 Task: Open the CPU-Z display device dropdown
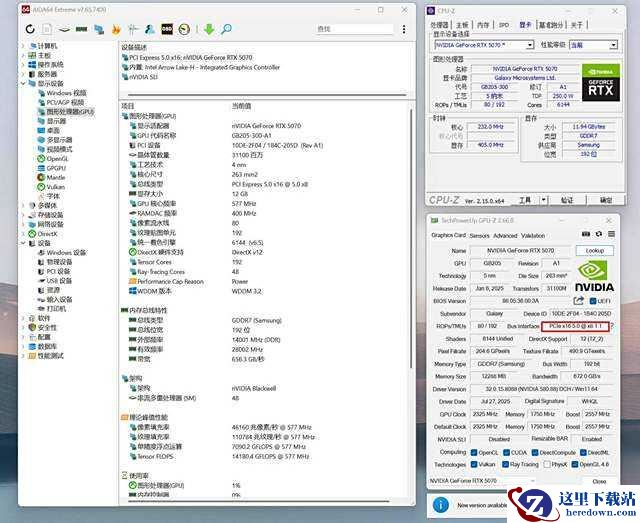click(x=530, y=45)
